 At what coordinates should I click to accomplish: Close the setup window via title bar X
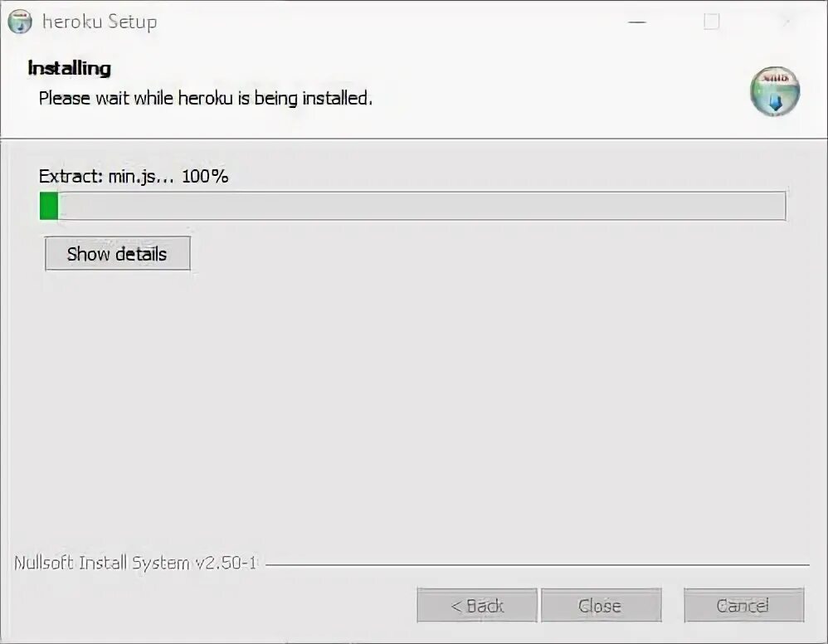click(x=787, y=22)
